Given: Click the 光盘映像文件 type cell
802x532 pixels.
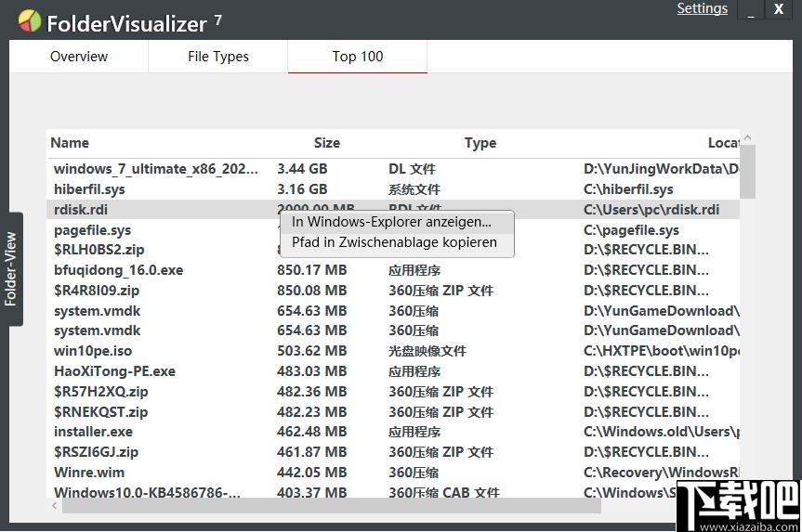Looking at the screenshot, I should [427, 351].
